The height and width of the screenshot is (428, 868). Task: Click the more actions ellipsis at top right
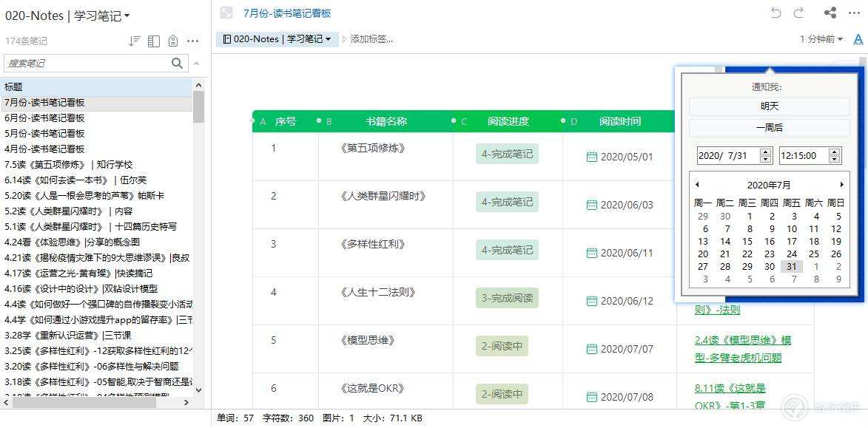click(x=855, y=13)
